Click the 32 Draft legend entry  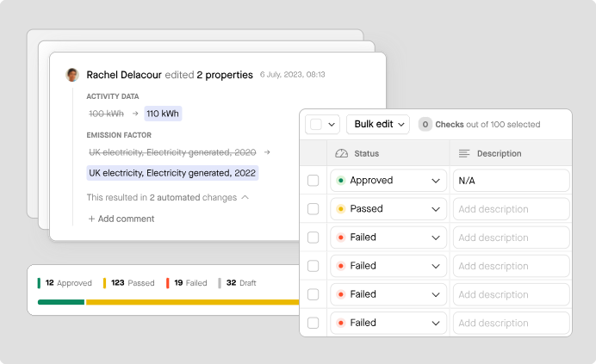[237, 283]
